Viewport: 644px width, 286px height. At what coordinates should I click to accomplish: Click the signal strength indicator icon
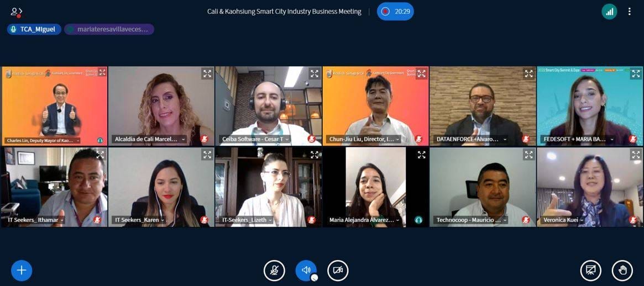[610, 12]
